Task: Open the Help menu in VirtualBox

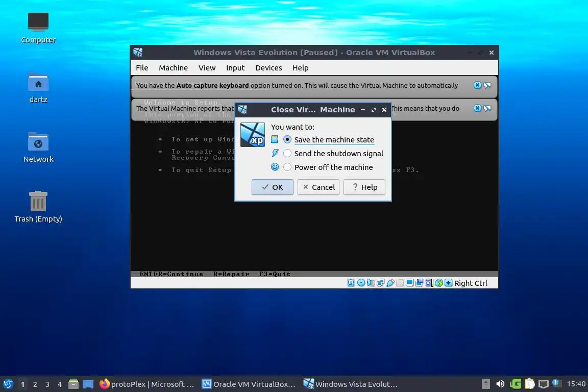Action: tap(300, 68)
